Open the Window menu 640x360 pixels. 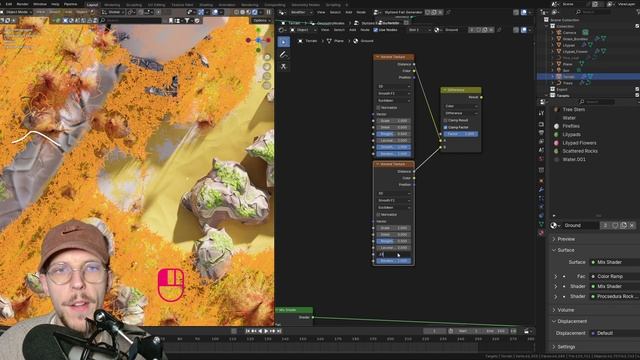click(40, 4)
